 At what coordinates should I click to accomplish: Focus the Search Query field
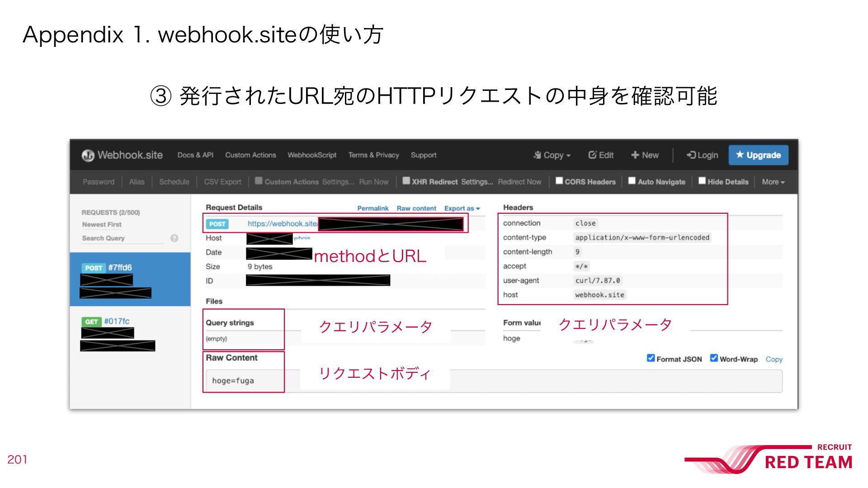coord(123,238)
